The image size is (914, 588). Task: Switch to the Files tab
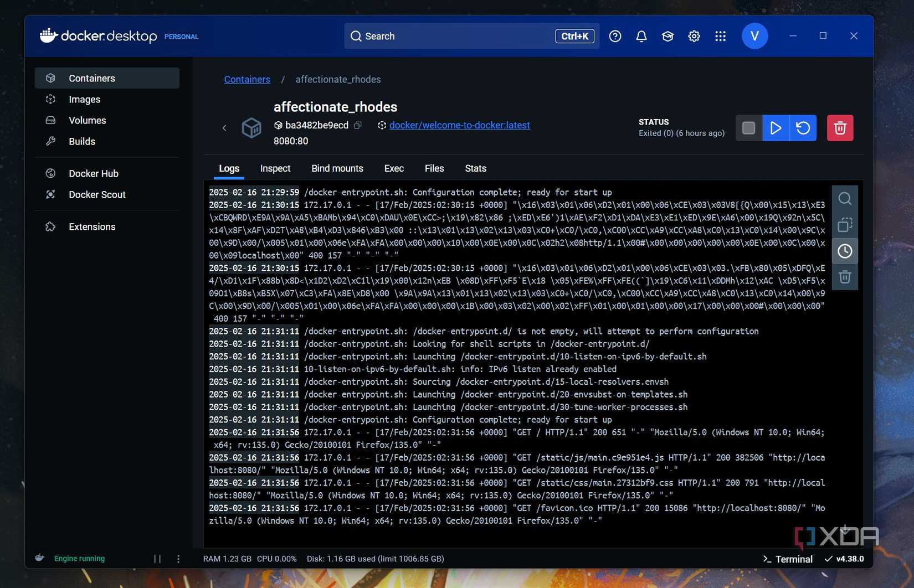point(434,168)
